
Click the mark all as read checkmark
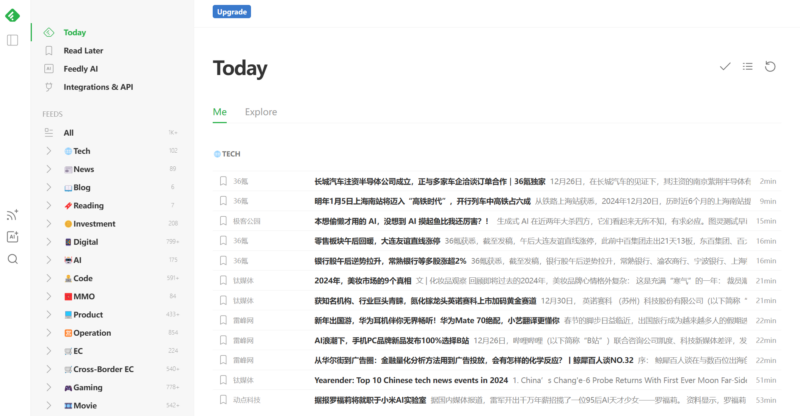(x=725, y=67)
